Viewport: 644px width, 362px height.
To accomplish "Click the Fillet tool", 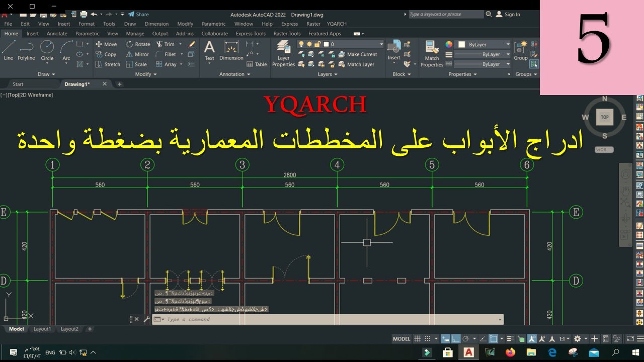I will (x=166, y=54).
